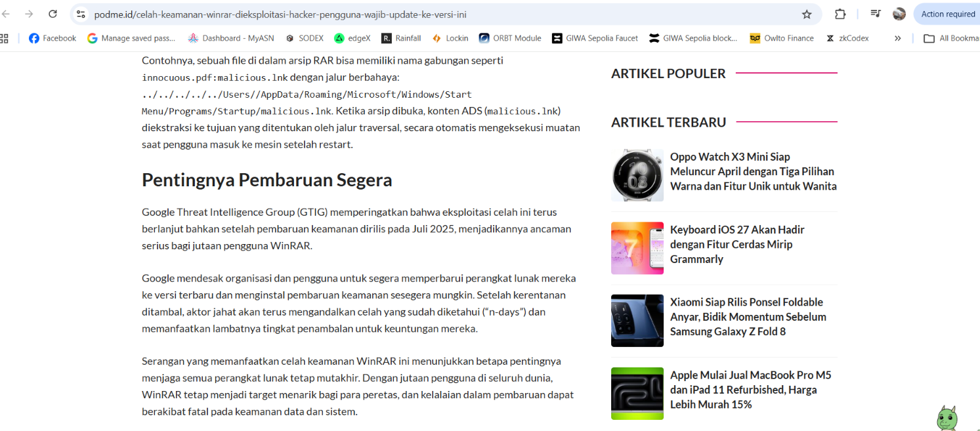Open the Lockin bookmark

450,38
